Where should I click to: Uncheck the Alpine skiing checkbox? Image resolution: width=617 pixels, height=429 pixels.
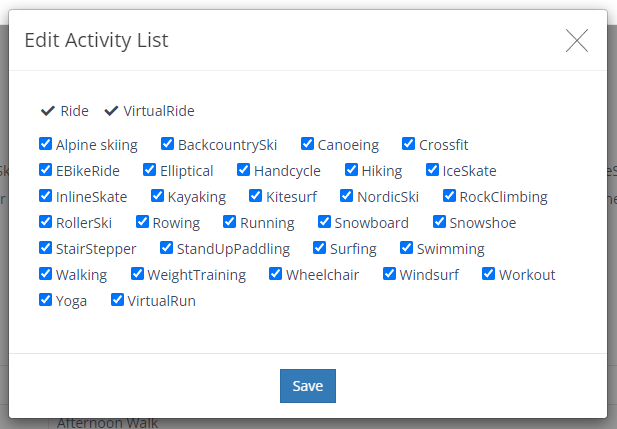tap(45, 144)
